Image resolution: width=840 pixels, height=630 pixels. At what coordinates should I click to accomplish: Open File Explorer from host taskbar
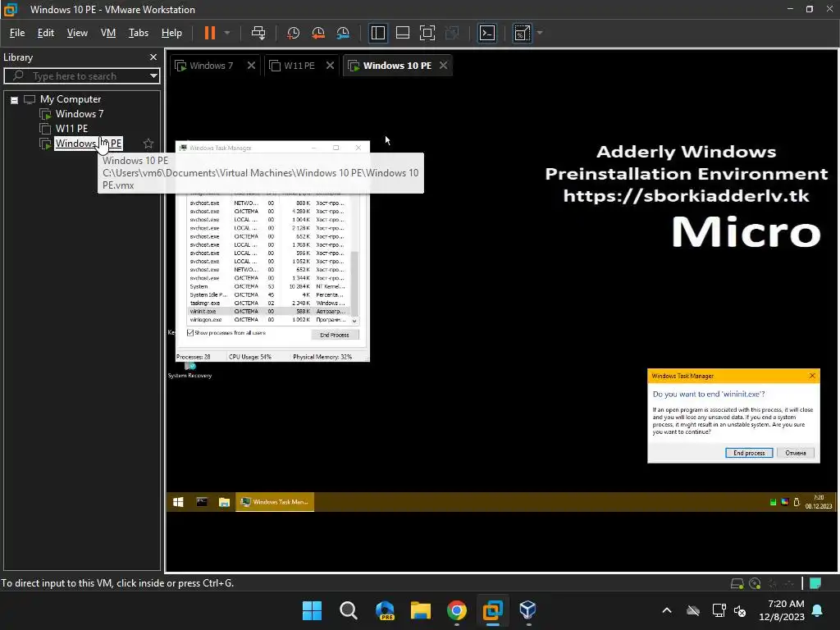[x=421, y=610]
